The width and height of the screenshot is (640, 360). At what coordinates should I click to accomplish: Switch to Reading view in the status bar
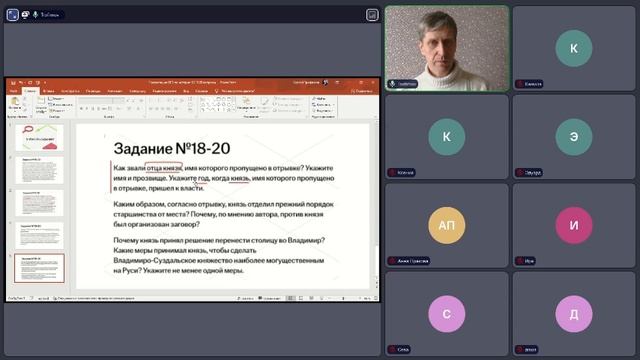311,298
